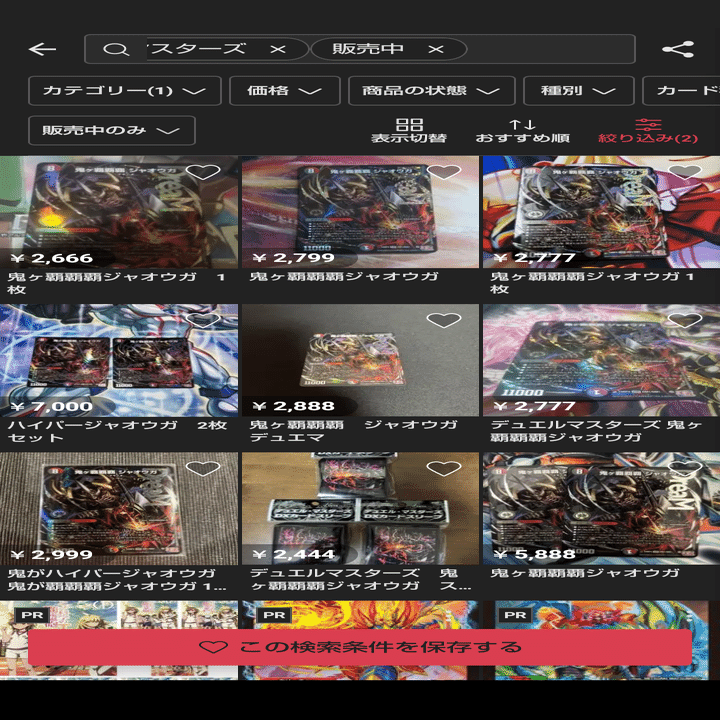
Task: Open the right PR advertisement
Action: point(601,616)
